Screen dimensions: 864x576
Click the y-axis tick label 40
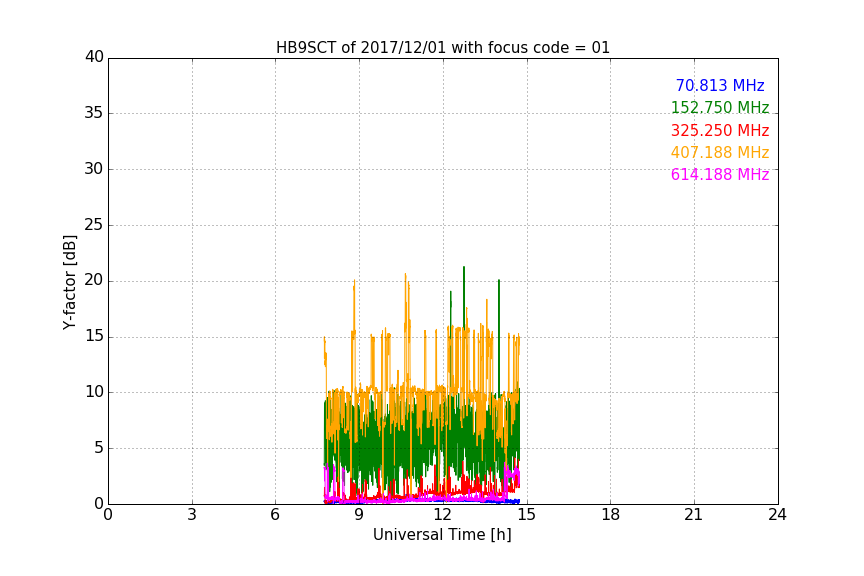pyautogui.click(x=94, y=57)
